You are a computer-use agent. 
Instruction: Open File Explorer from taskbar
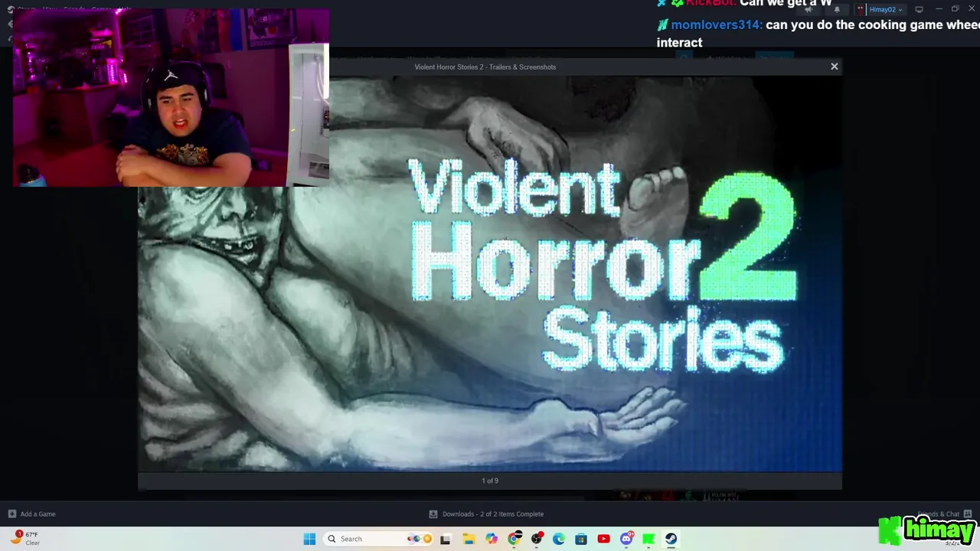pos(469,539)
